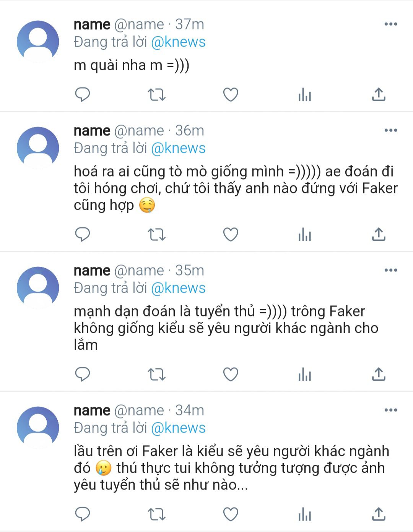This screenshot has width=413, height=532.
Task: Open @knews link in the 37m reply
Action: 178,42
